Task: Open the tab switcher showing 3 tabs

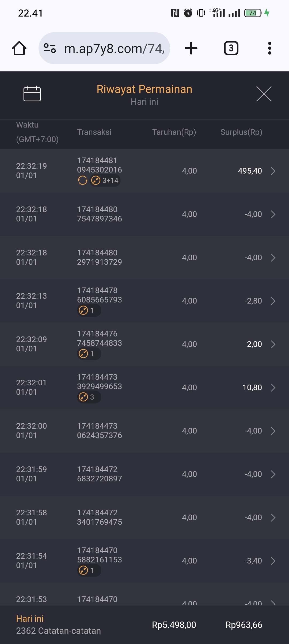Action: pos(231,48)
